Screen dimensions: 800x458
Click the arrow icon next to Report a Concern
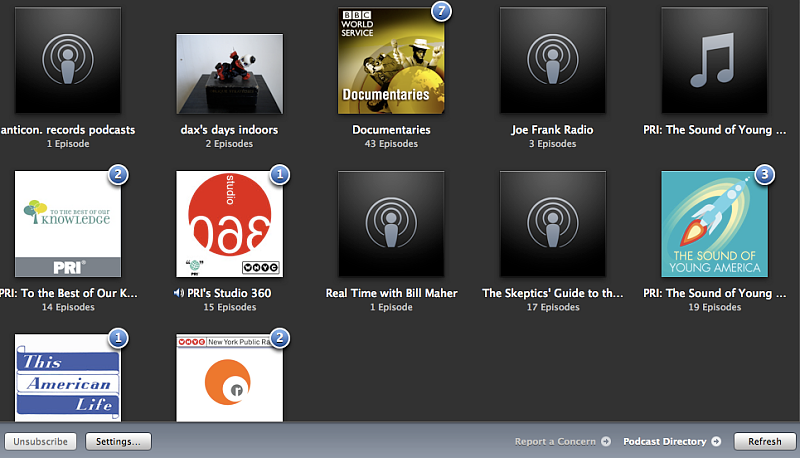(606, 442)
